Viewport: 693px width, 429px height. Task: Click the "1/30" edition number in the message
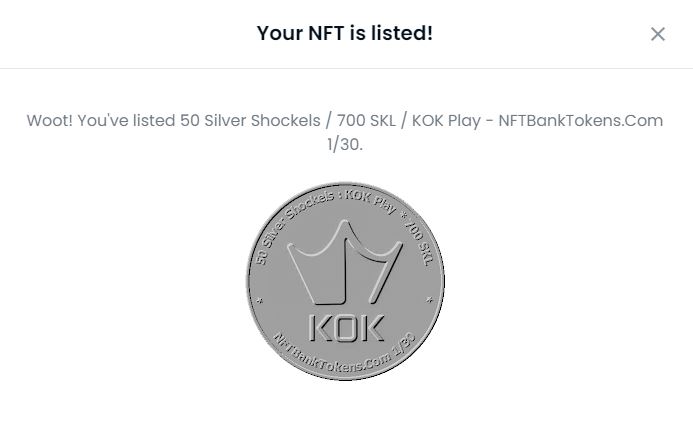pos(343,144)
